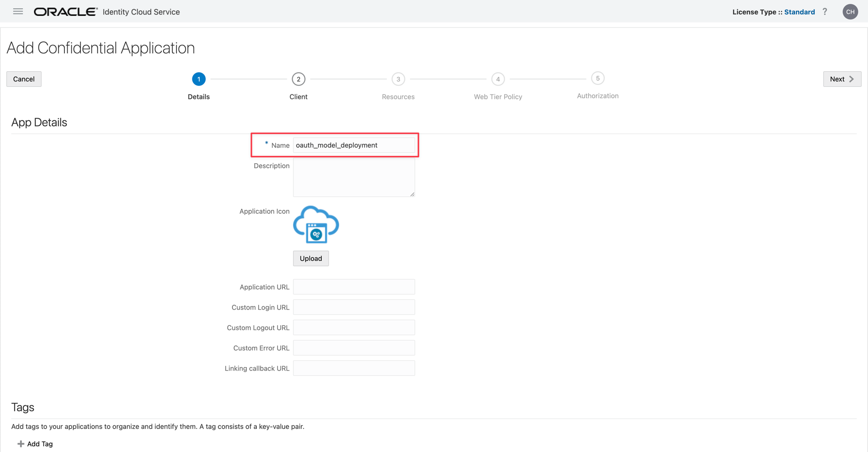The width and height of the screenshot is (868, 452).
Task: Focus the Name input field
Action: pyautogui.click(x=354, y=145)
